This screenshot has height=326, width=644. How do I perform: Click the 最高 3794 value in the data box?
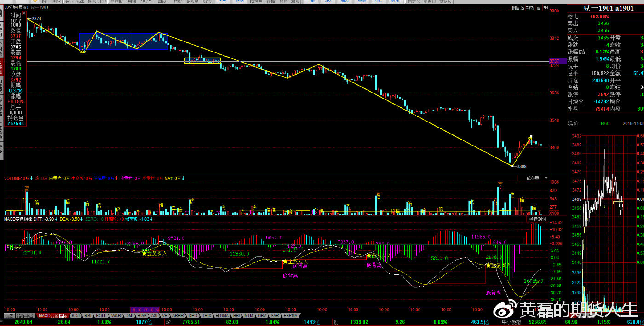[16, 58]
